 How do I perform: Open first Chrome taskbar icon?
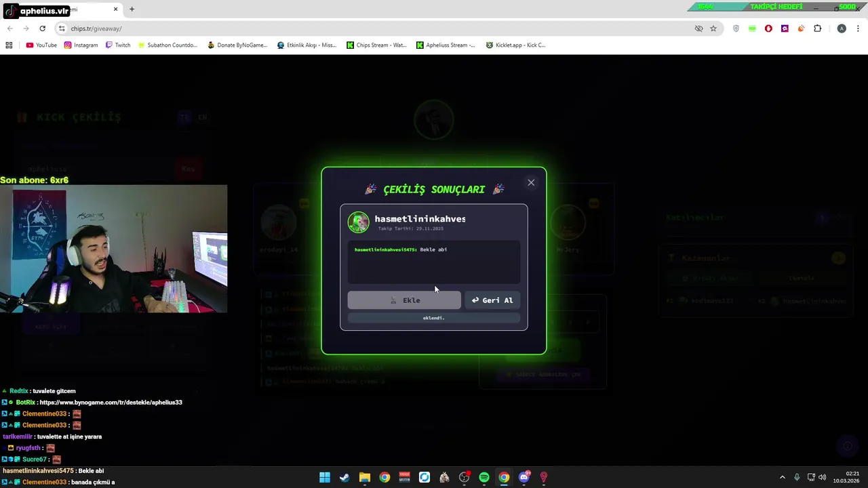click(384, 477)
